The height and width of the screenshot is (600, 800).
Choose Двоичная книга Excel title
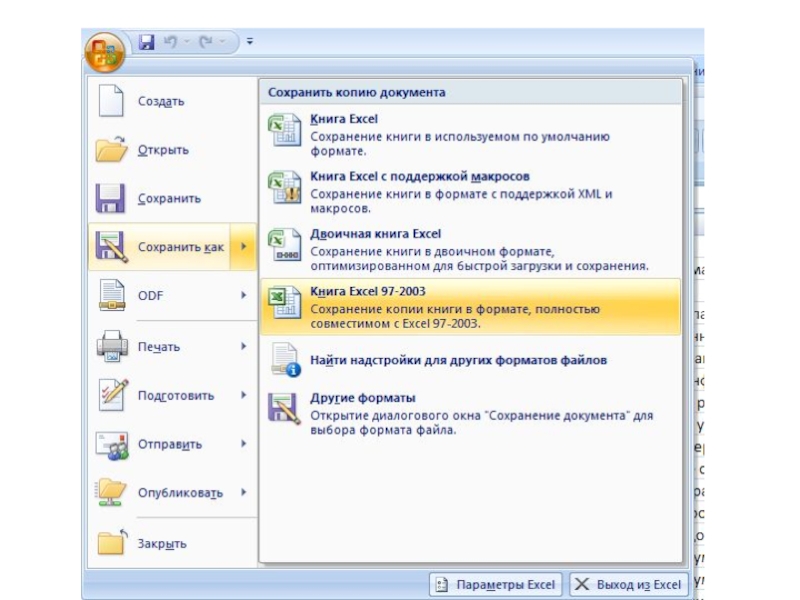[x=376, y=234]
